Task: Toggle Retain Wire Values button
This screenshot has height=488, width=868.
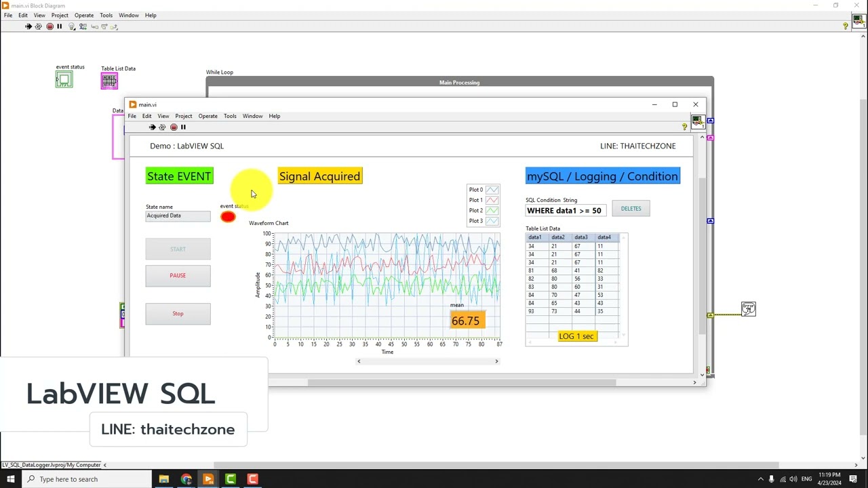Action: tap(83, 26)
